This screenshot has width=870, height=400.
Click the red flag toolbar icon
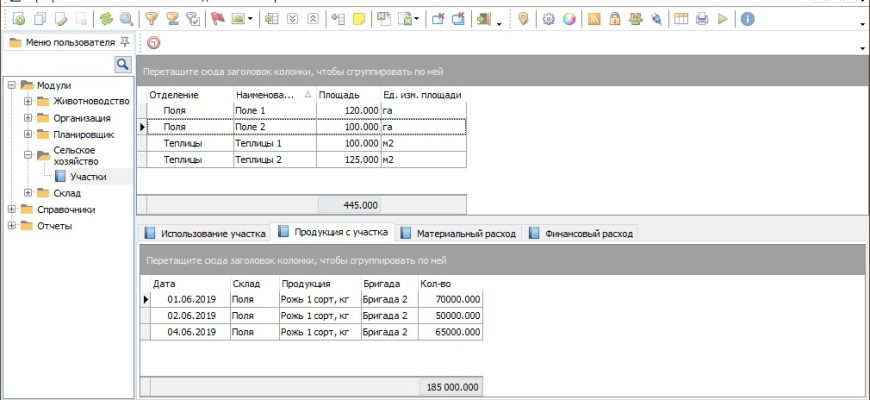(x=217, y=19)
